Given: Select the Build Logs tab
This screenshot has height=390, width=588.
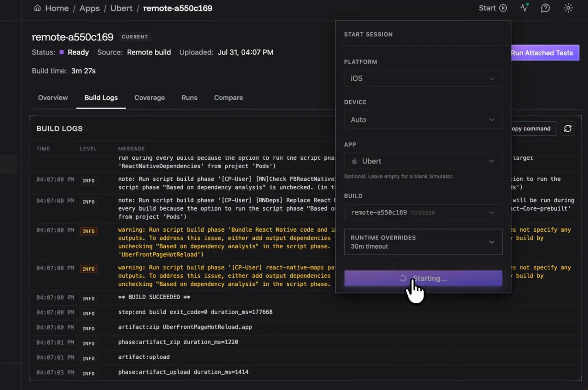Looking at the screenshot, I should (101, 98).
